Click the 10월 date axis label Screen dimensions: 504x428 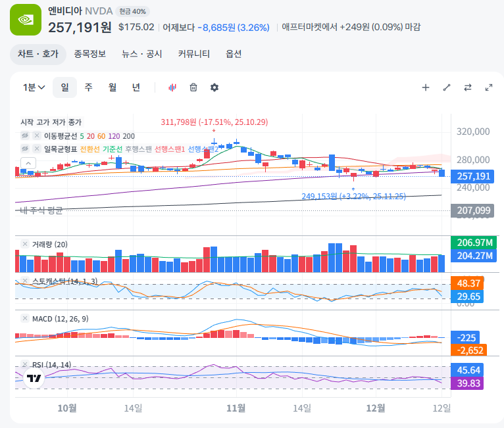[x=67, y=408]
